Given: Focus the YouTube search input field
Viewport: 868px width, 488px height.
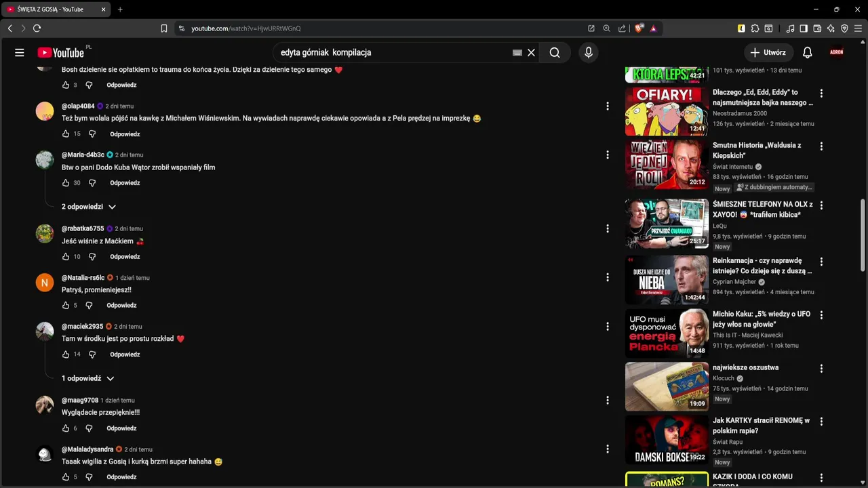Looking at the screenshot, I should tap(393, 52).
